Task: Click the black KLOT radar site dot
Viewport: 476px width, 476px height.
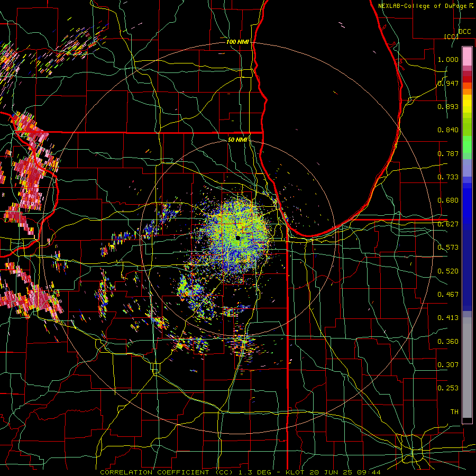Action: 237,238
